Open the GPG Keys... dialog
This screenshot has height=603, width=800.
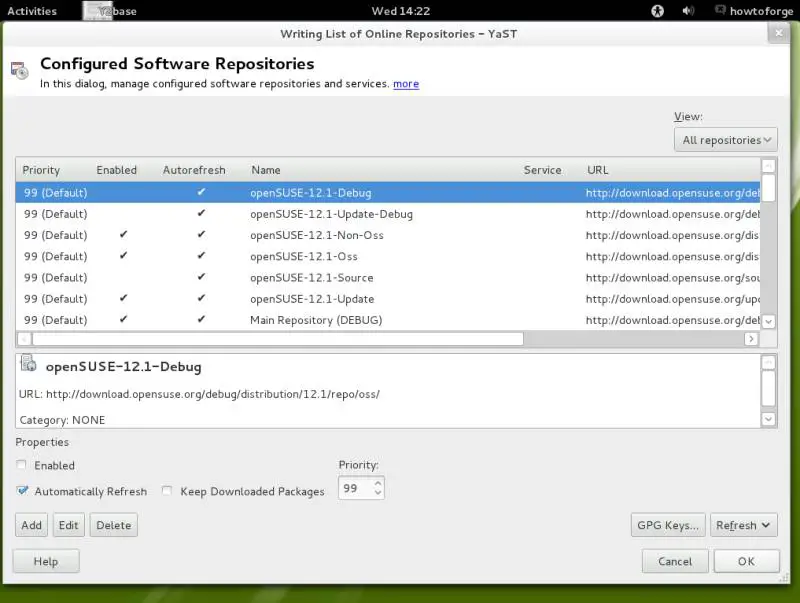click(668, 525)
